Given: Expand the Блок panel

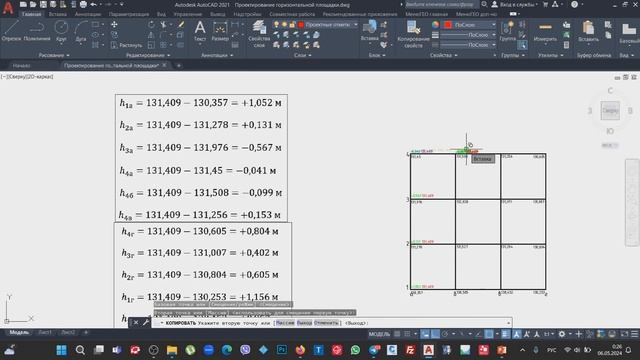Looking at the screenshot, I should coord(377,55).
